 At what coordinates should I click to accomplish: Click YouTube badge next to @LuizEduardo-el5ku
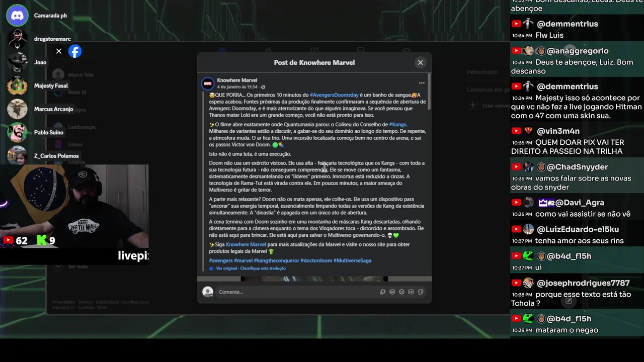516,229
